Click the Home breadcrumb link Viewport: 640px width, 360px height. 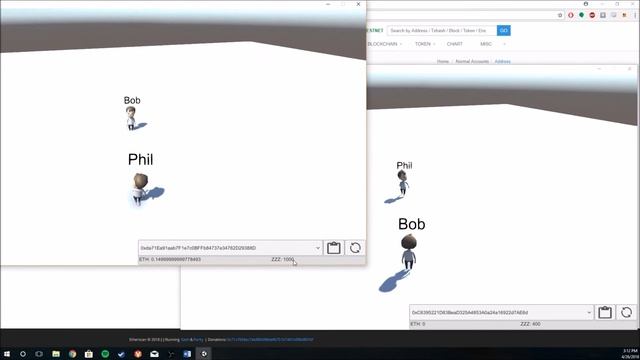click(443, 62)
